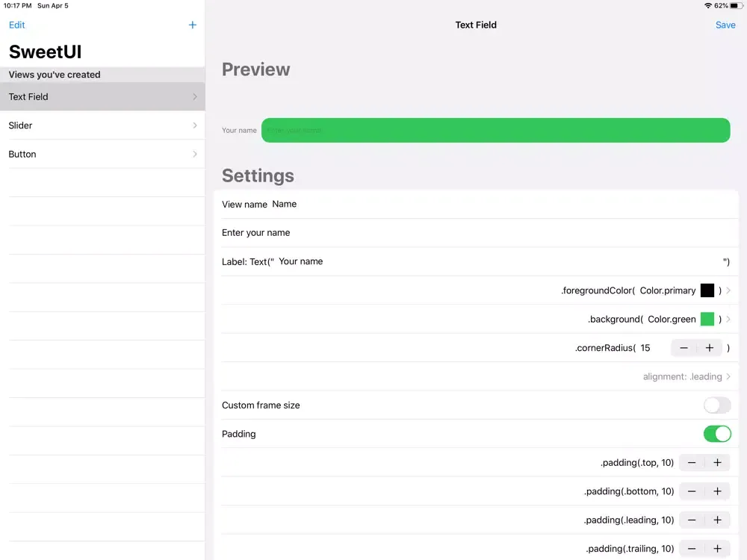Select Text Field in the views list
The height and width of the screenshot is (560, 747).
tap(102, 96)
